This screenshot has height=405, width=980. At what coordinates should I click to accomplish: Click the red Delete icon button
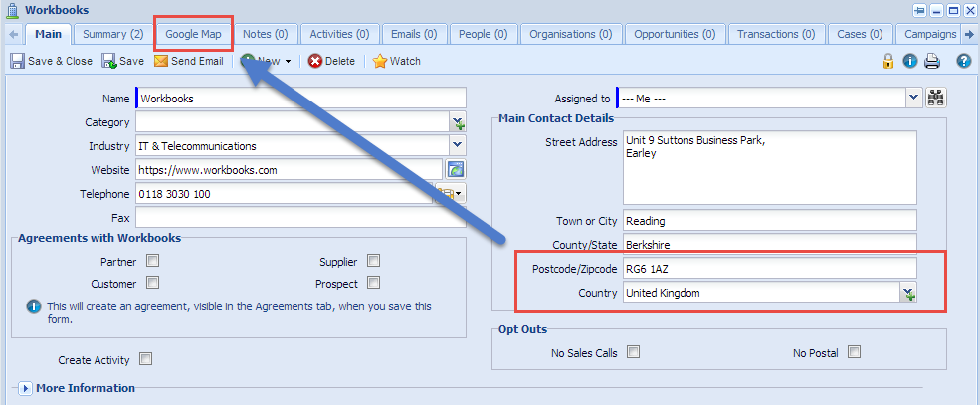(x=315, y=62)
